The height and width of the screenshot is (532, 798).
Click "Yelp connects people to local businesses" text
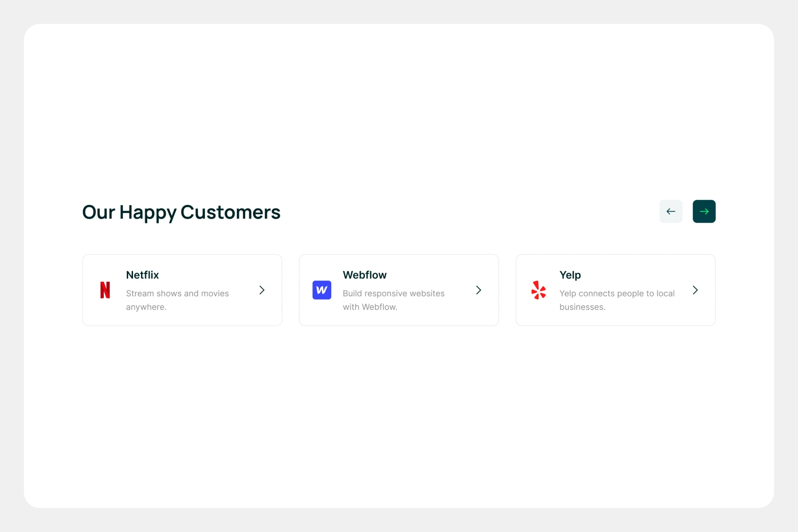617,300
